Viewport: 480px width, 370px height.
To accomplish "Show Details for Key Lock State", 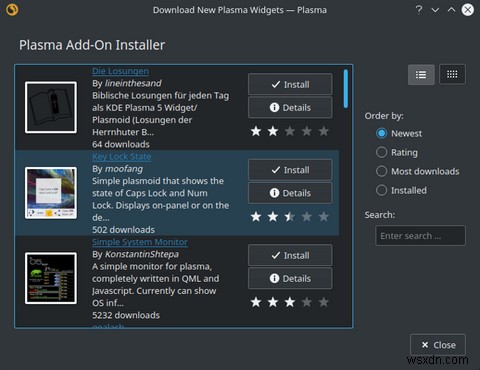I will coord(290,193).
